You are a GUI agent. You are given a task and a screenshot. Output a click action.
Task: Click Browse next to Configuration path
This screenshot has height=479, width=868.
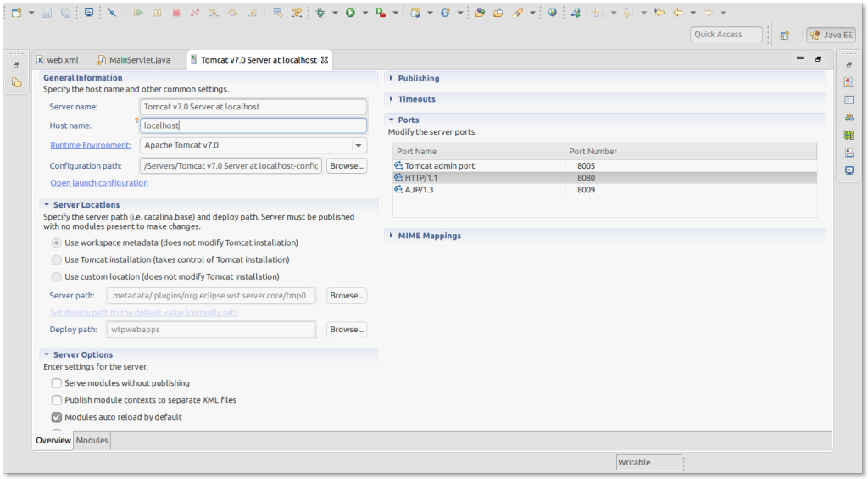[347, 166]
